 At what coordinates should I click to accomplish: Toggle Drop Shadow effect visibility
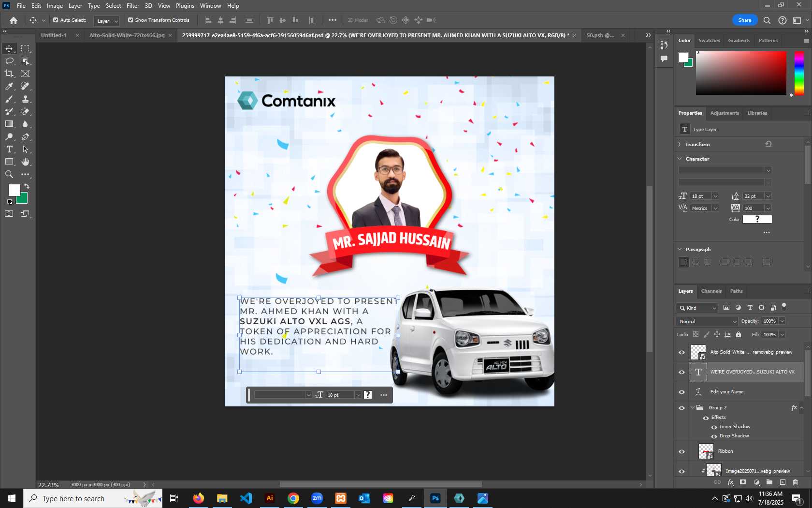(714, 436)
